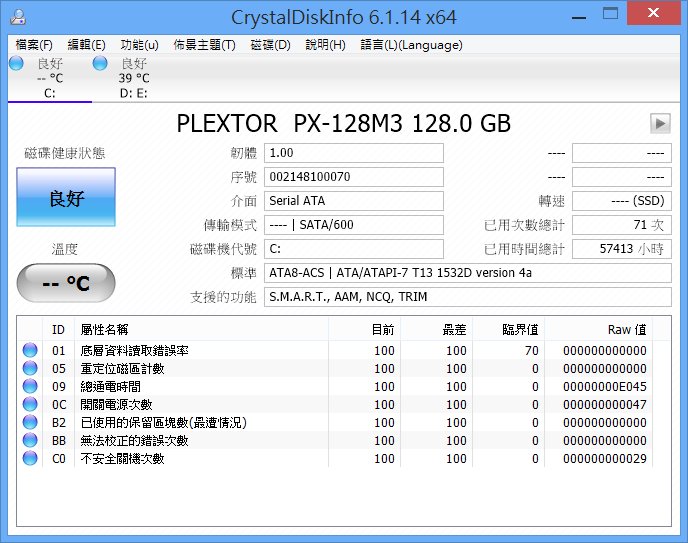Viewport: 688px width, 543px height.
Task: Click status orb for attribute BB
Action: 30,440
